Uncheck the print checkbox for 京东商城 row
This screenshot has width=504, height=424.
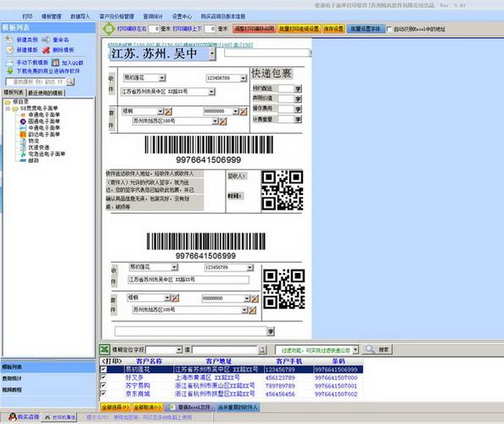(104, 393)
